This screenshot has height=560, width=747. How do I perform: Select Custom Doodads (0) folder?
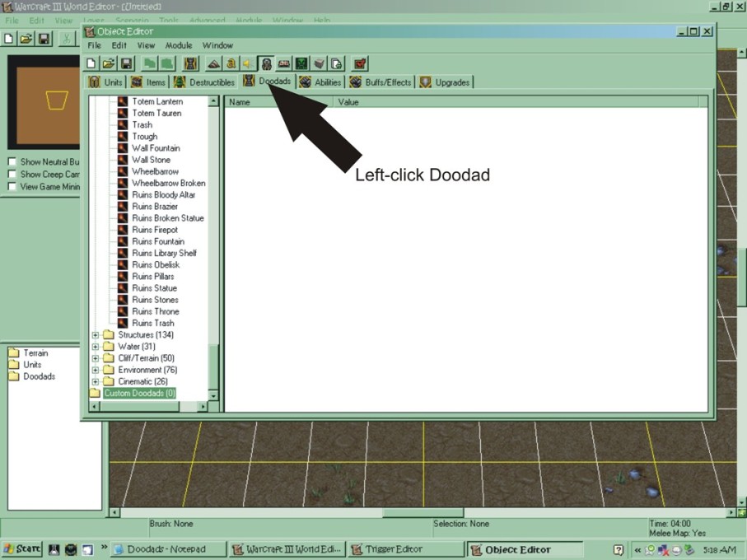(x=139, y=394)
